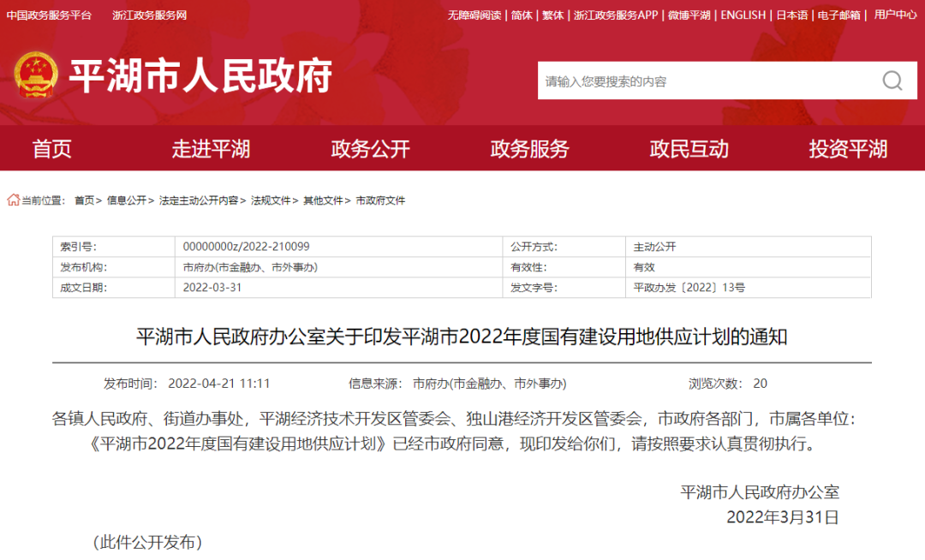Open the 走进平湖 navigation menu

[211, 148]
